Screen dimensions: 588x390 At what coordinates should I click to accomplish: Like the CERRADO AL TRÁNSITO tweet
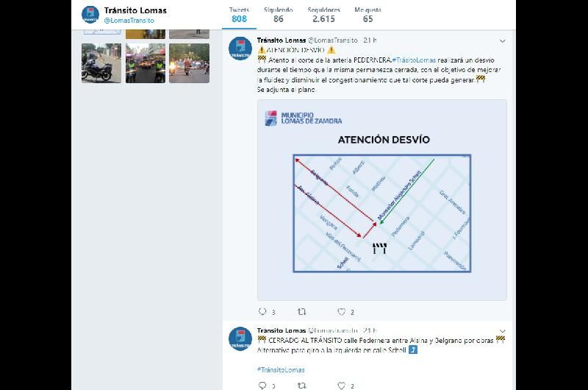tap(341, 385)
